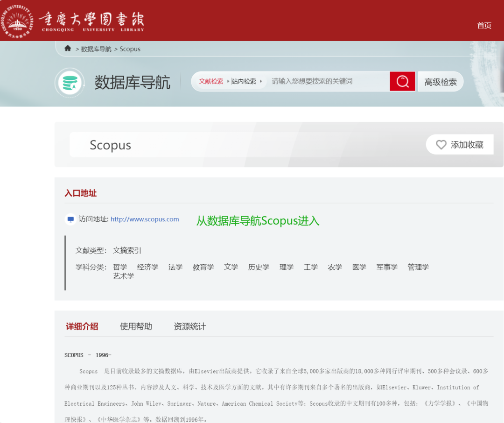Click the 军事学 subject category
This screenshot has height=423, width=504.
click(387, 267)
